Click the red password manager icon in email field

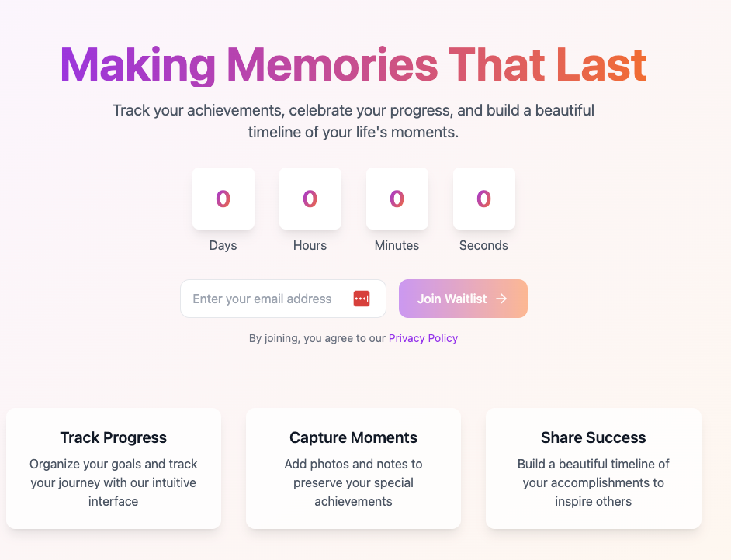(x=362, y=299)
